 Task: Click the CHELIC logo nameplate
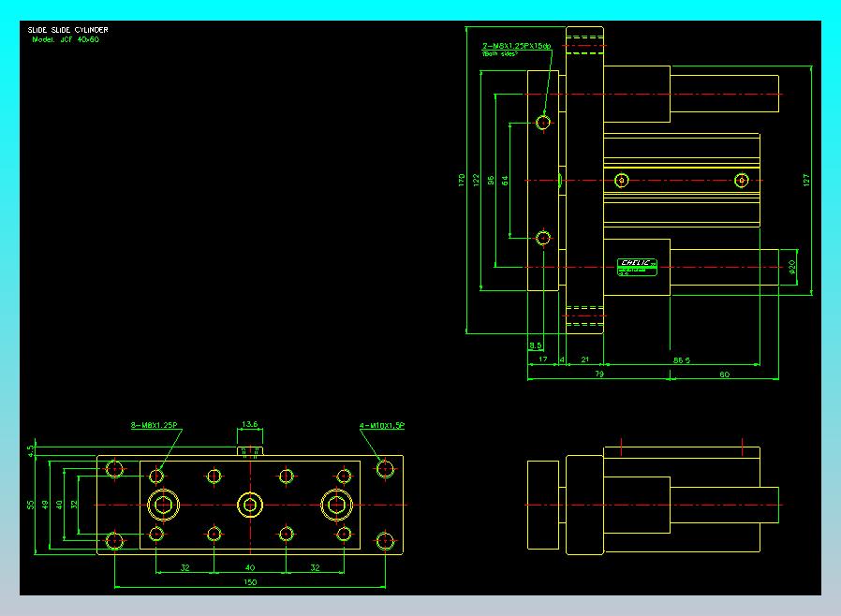(x=637, y=267)
